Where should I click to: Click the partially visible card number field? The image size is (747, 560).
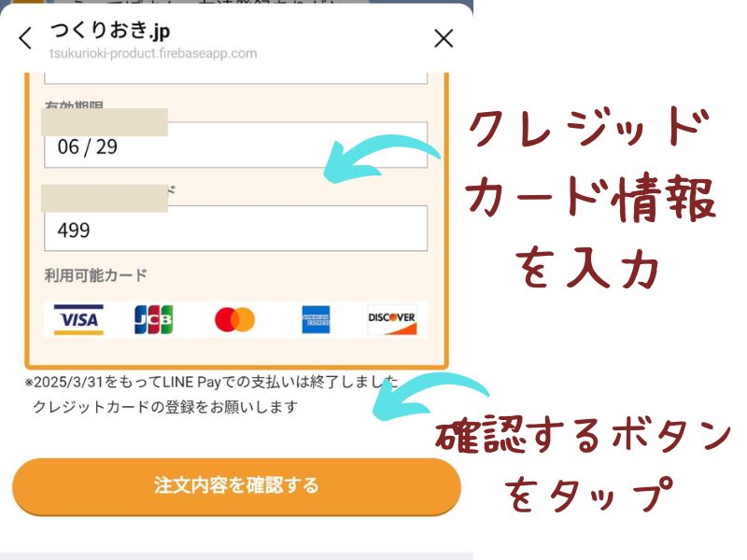coord(236,78)
